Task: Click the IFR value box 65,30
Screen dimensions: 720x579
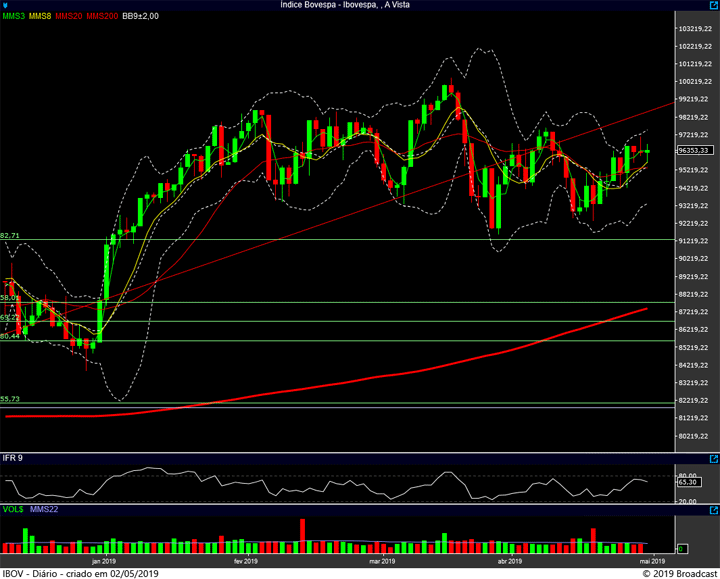Action: pyautogui.click(x=689, y=482)
